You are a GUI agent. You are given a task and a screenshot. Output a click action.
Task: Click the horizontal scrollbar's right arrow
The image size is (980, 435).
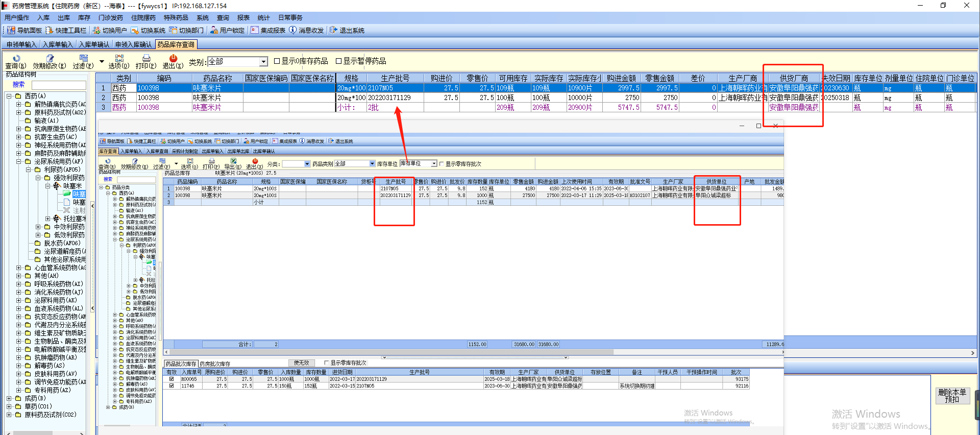(x=972, y=353)
